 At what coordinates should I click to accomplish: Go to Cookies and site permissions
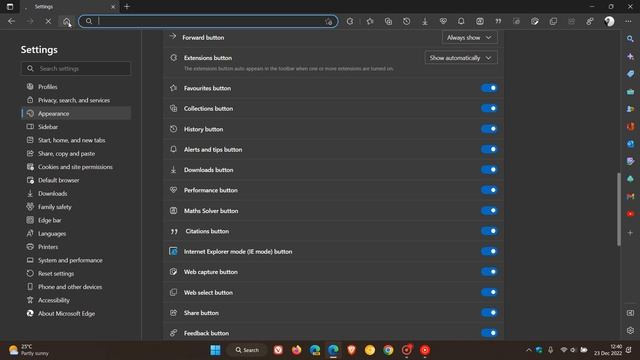[76, 167]
